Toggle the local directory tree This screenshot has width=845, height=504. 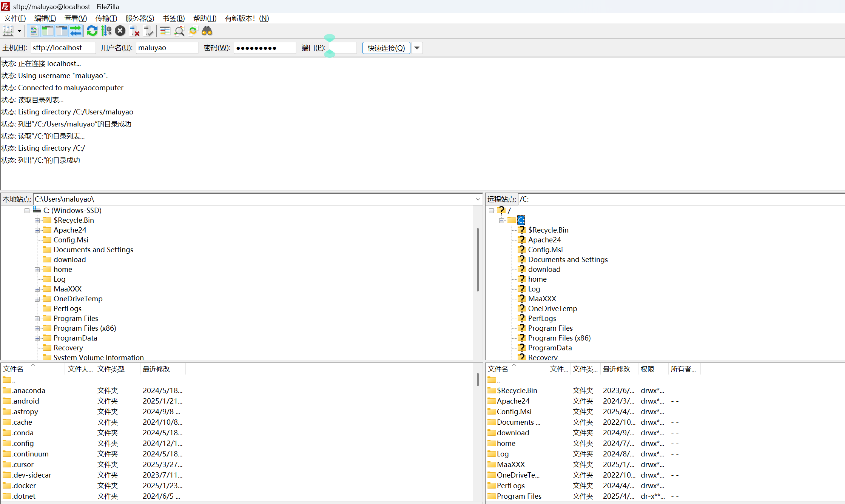[x=48, y=31]
